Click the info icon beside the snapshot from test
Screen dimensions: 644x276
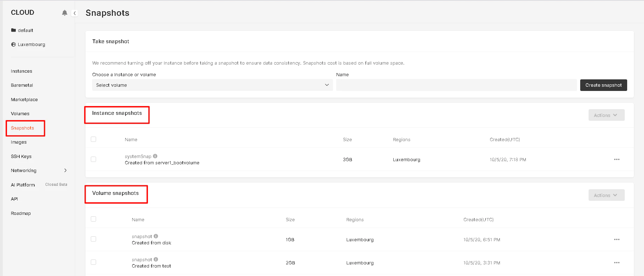156,259
